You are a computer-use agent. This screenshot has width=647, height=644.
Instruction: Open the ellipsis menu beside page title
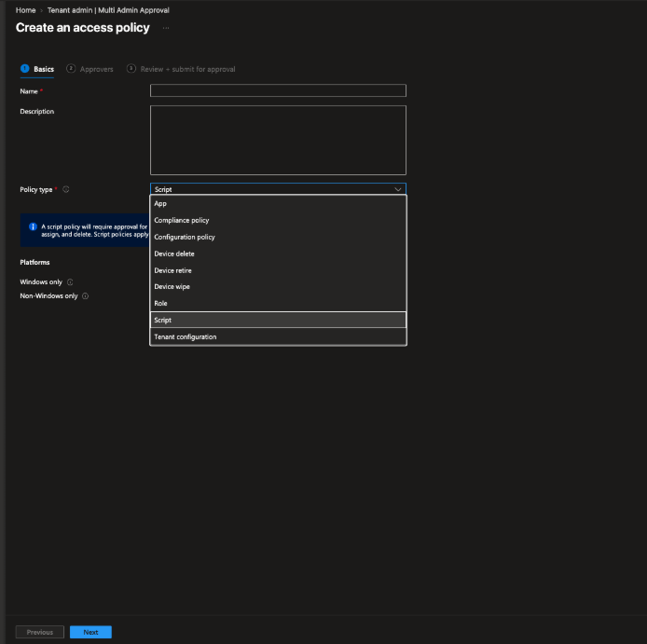pyautogui.click(x=166, y=28)
